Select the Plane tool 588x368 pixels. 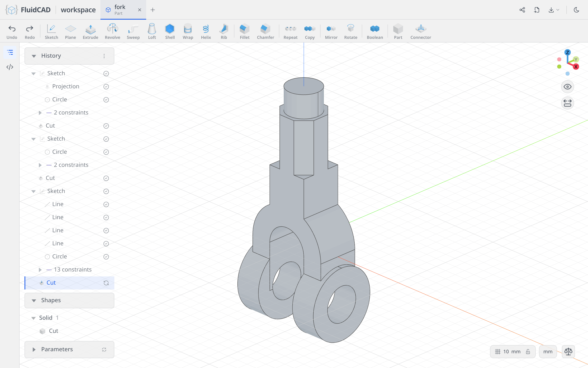70,32
